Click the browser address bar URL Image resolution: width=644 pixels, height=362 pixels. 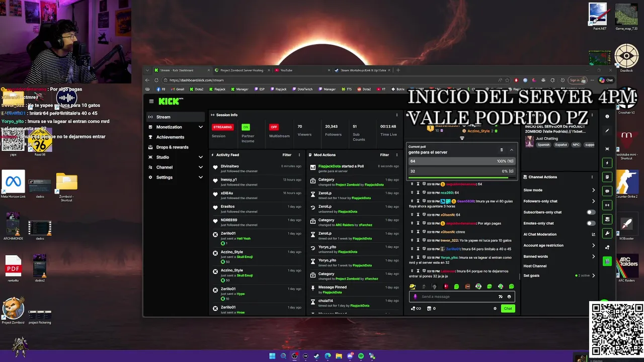[197, 80]
